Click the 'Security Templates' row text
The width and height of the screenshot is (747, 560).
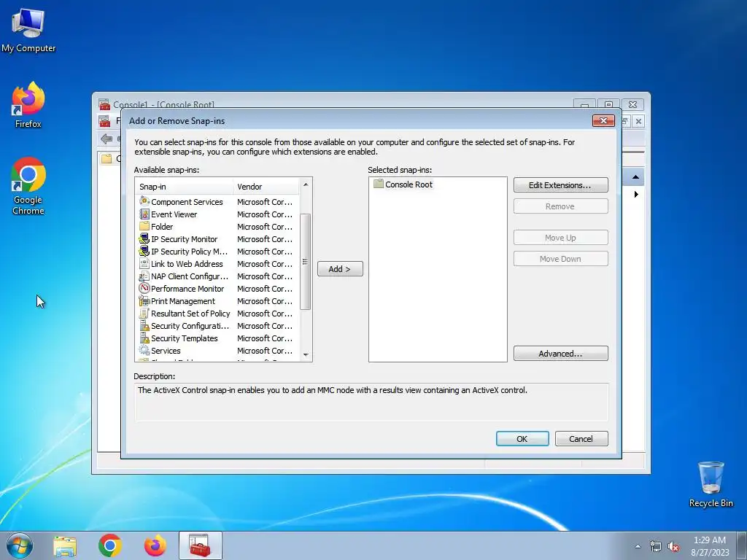click(x=185, y=338)
